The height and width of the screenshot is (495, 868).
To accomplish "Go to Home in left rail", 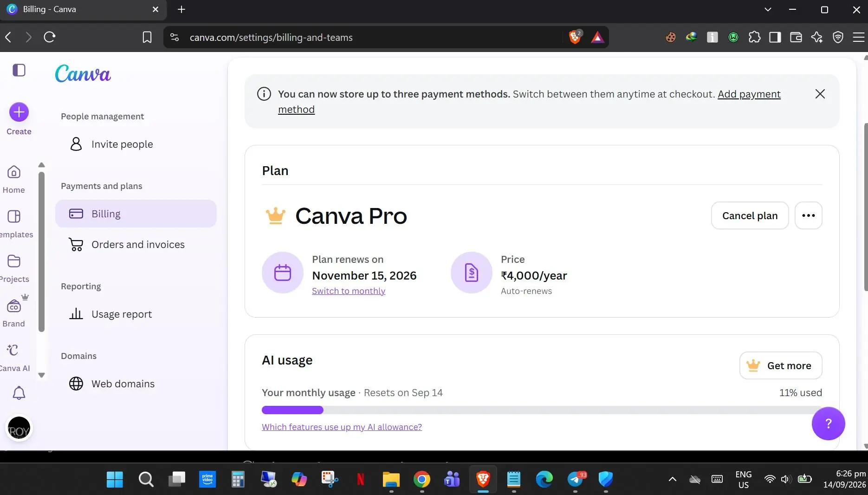I will coord(14,179).
